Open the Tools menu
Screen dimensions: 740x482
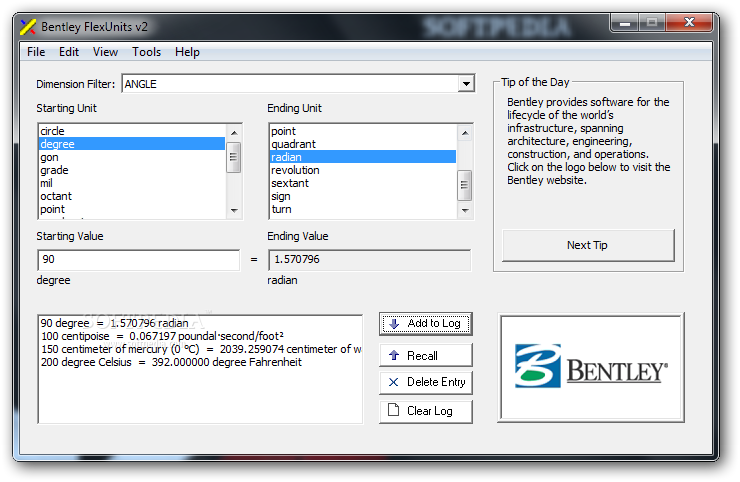pyautogui.click(x=146, y=52)
